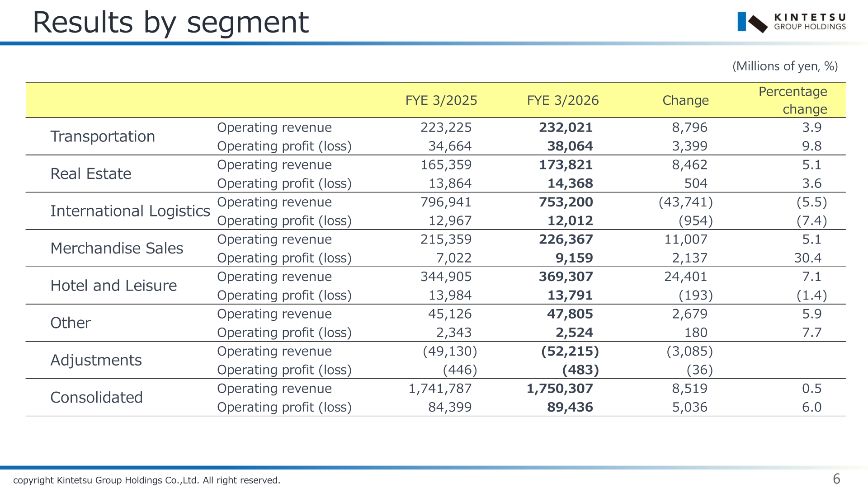Image resolution: width=868 pixels, height=488 pixels.
Task: Select Merchandise revenue 226,367
Action: point(566,239)
